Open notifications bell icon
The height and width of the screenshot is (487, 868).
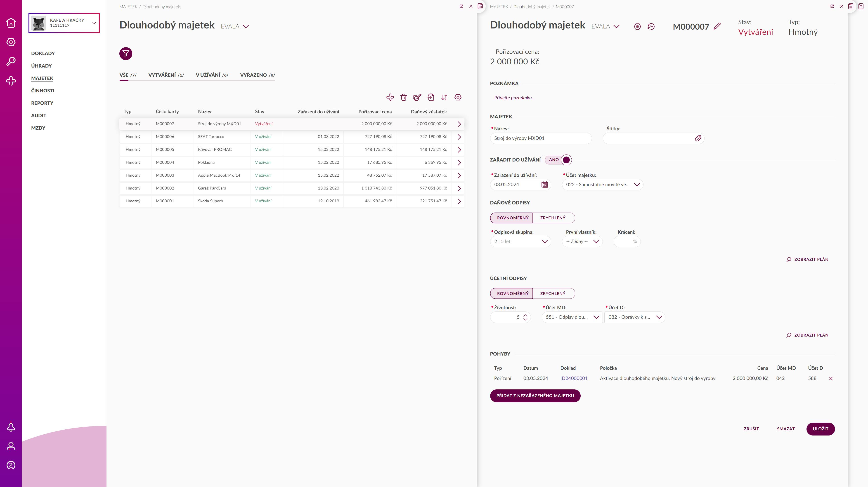(x=11, y=427)
